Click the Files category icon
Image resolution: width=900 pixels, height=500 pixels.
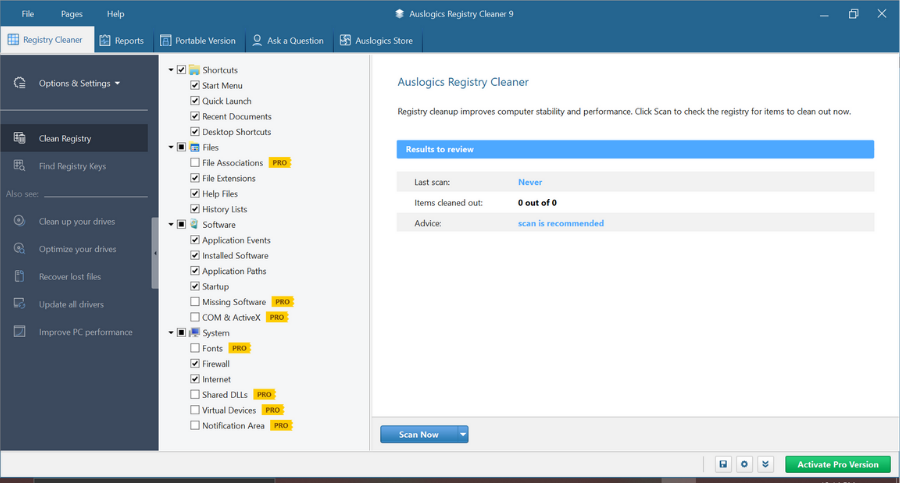point(195,148)
